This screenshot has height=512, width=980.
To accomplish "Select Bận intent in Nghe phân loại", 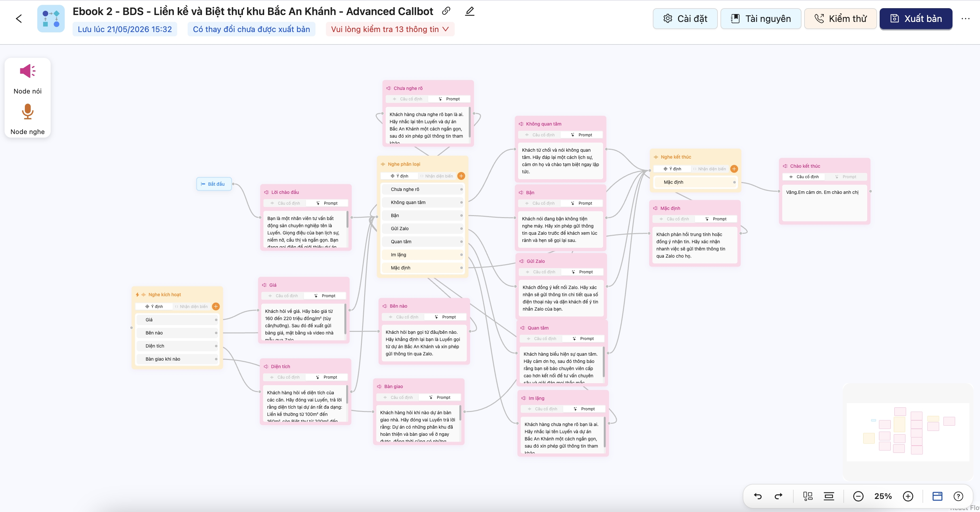I will pyautogui.click(x=422, y=215).
